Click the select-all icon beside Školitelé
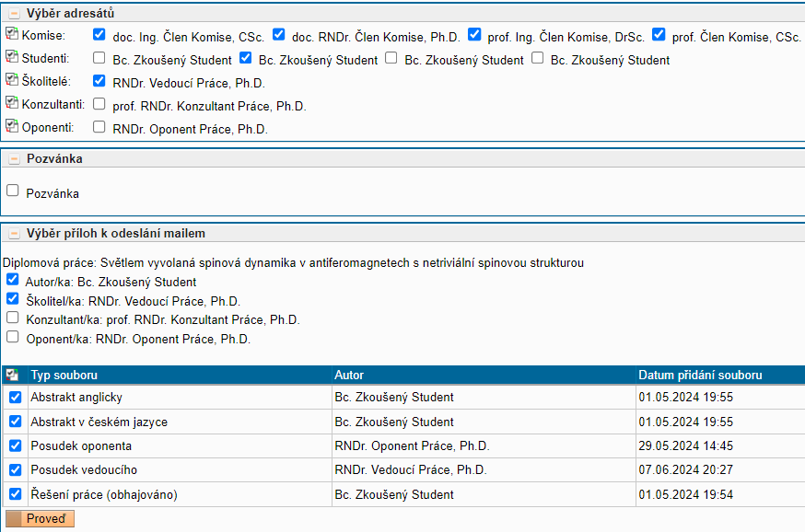805x532 pixels. tap(11, 80)
